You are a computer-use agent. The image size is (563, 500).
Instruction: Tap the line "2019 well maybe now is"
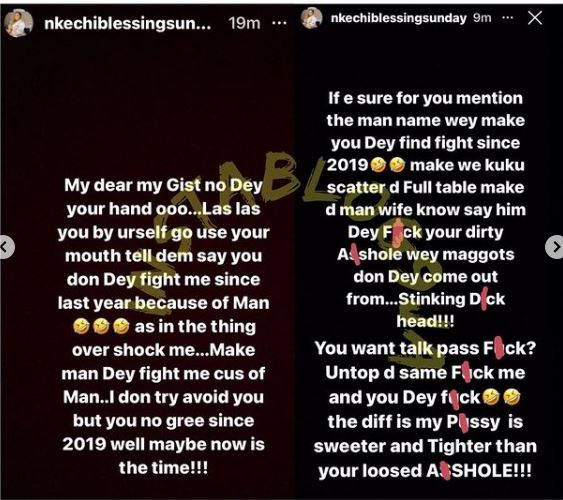(x=163, y=444)
